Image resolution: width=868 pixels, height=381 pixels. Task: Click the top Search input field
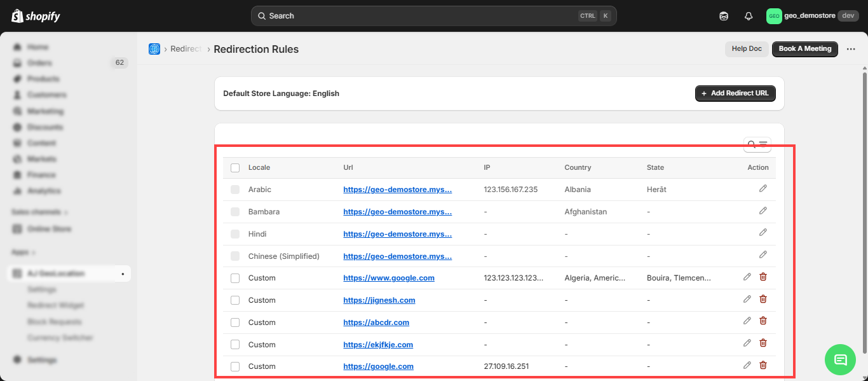419,16
